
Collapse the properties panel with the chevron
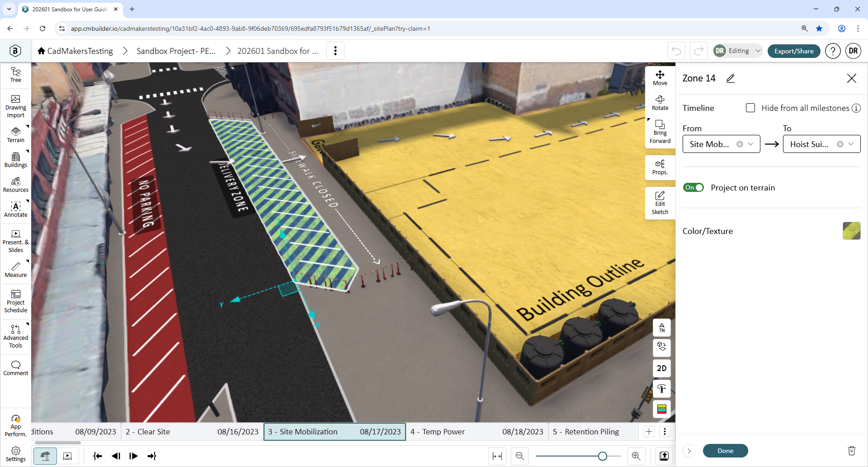689,451
